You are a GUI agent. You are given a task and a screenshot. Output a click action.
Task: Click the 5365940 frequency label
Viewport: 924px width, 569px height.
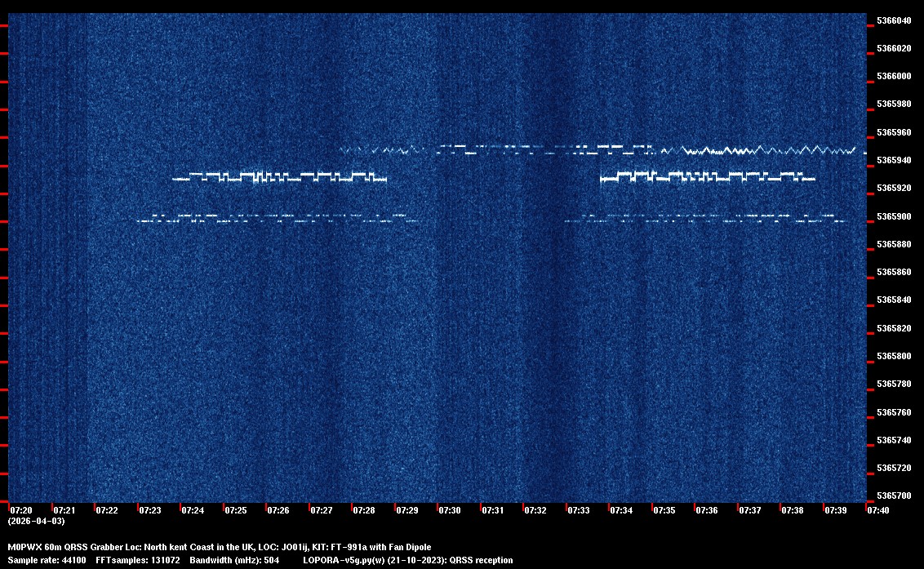click(x=894, y=160)
